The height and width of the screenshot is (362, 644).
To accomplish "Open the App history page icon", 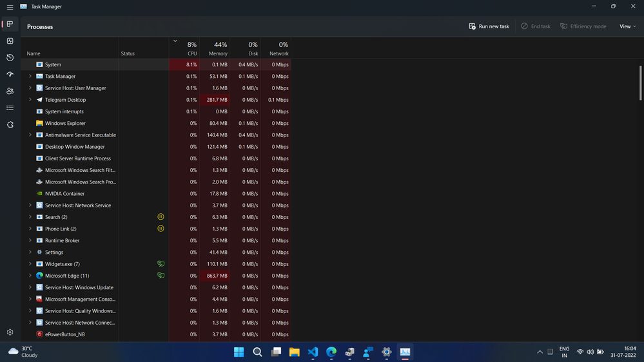I will coord(10,58).
